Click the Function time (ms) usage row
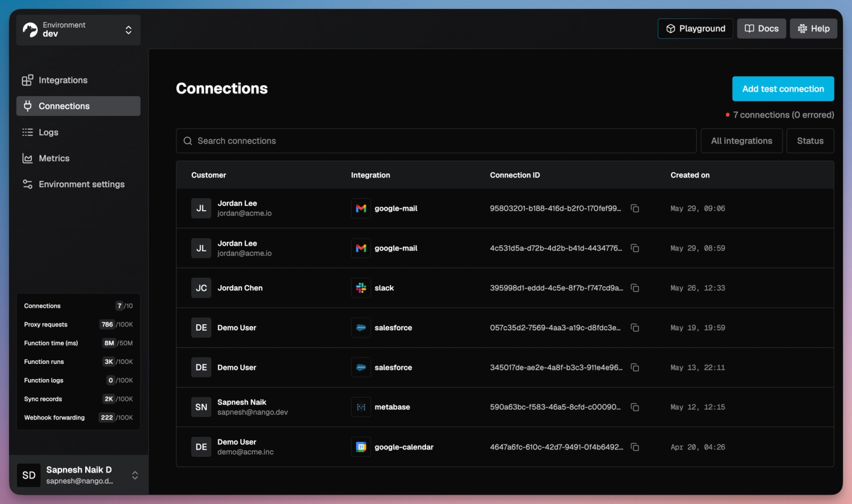The image size is (852, 504). (x=78, y=343)
